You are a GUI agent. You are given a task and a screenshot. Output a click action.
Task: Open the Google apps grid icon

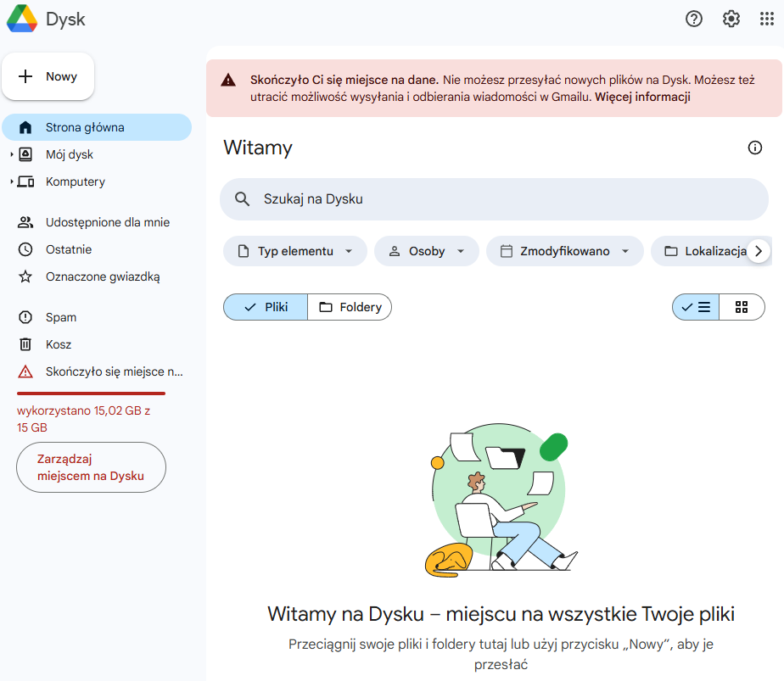(x=766, y=19)
